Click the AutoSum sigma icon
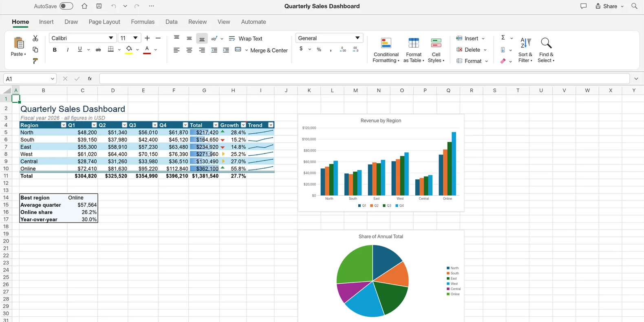This screenshot has width=644, height=322. coord(503,37)
